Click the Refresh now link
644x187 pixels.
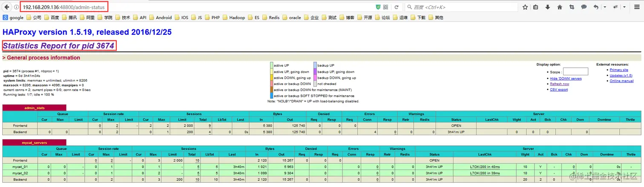559,84
